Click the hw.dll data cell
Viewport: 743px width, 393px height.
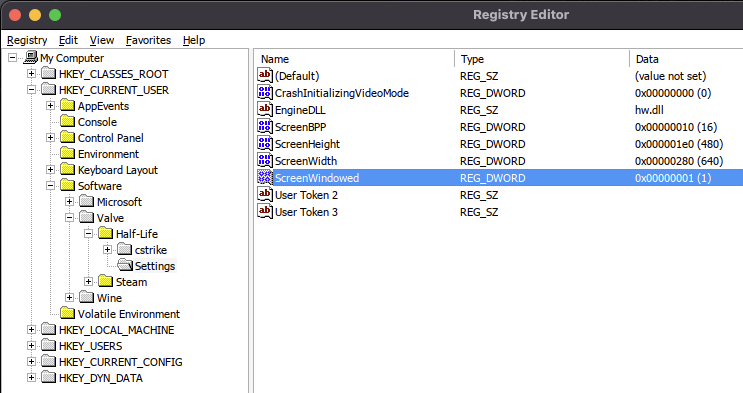[x=649, y=110]
